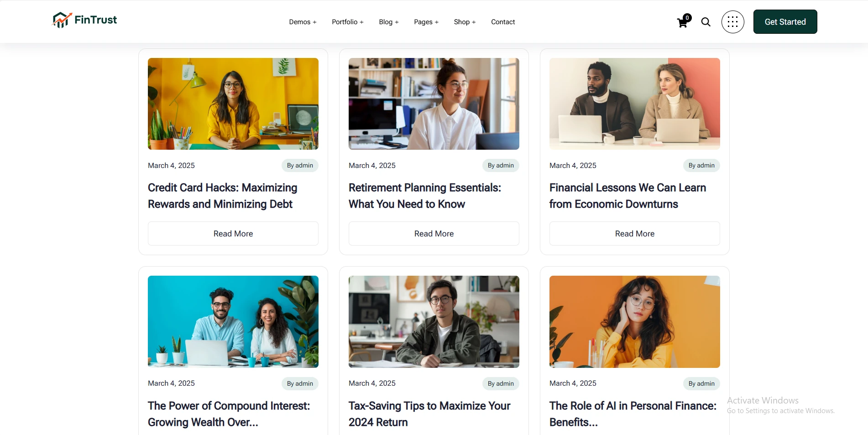Read More on Economic Downturns article

click(x=635, y=234)
